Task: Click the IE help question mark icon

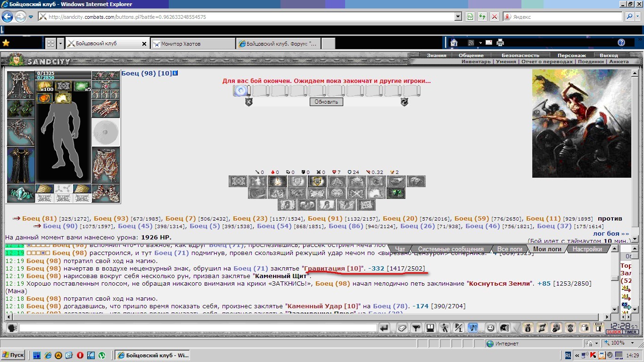Action: pyautogui.click(x=621, y=43)
